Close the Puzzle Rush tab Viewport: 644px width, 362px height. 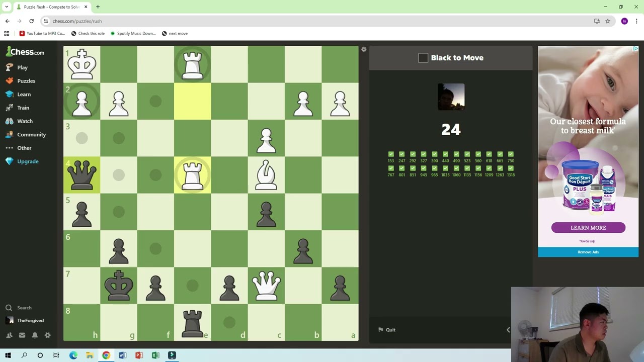tap(86, 7)
